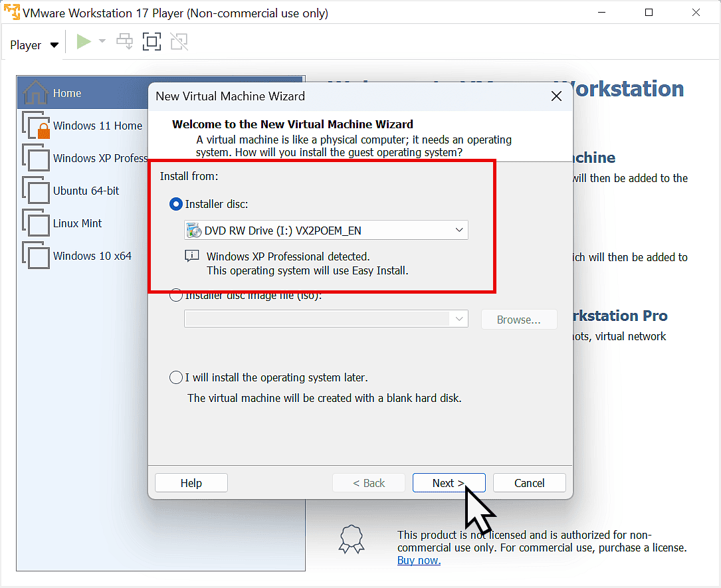This screenshot has height=588, width=721.
Task: Click the Unity mode toolbar icon
Action: point(179,41)
